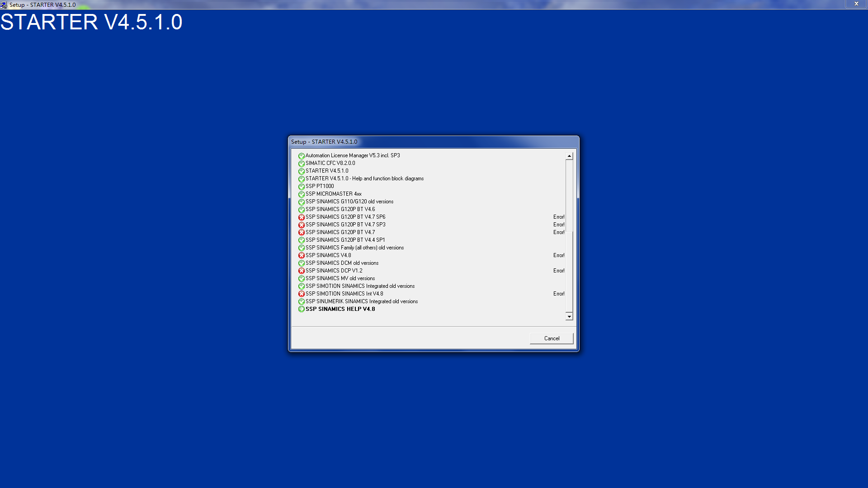The width and height of the screenshot is (868, 488).
Task: Click red error icon beside SINAMICS DCP V1.2
Action: tap(301, 271)
